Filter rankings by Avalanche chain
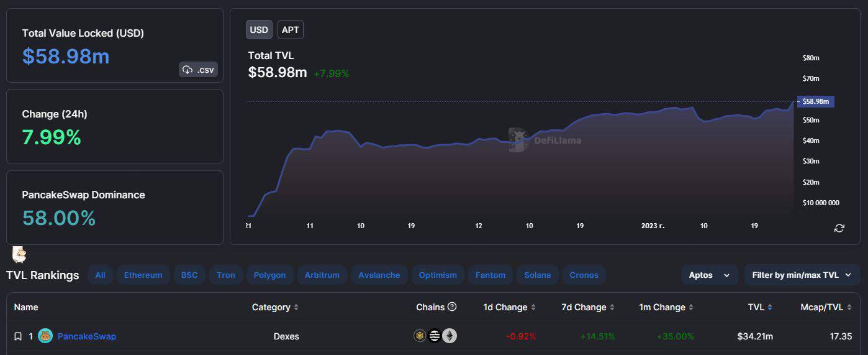The height and width of the screenshot is (355, 868). 379,275
